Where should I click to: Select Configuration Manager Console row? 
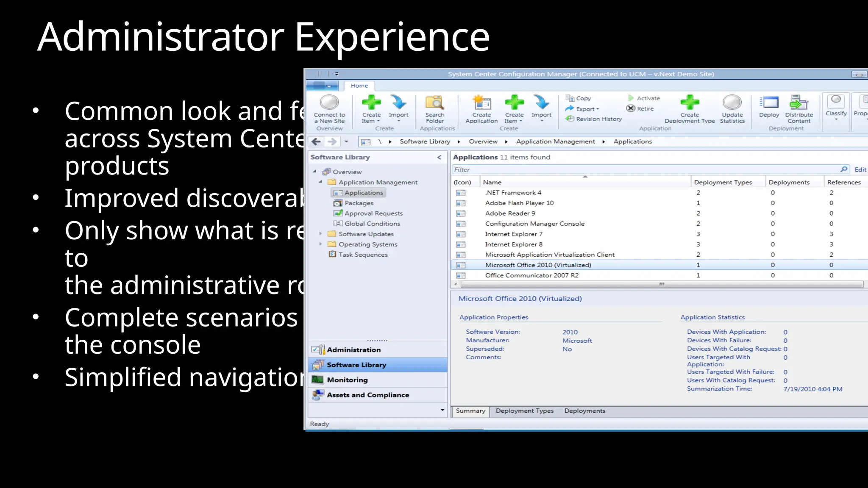pos(659,224)
